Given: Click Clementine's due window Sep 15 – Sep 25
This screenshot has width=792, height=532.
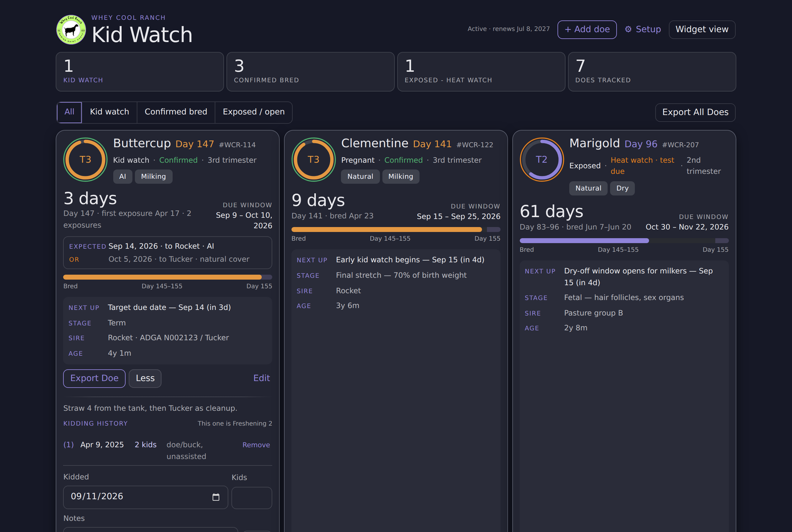Looking at the screenshot, I should click(458, 216).
